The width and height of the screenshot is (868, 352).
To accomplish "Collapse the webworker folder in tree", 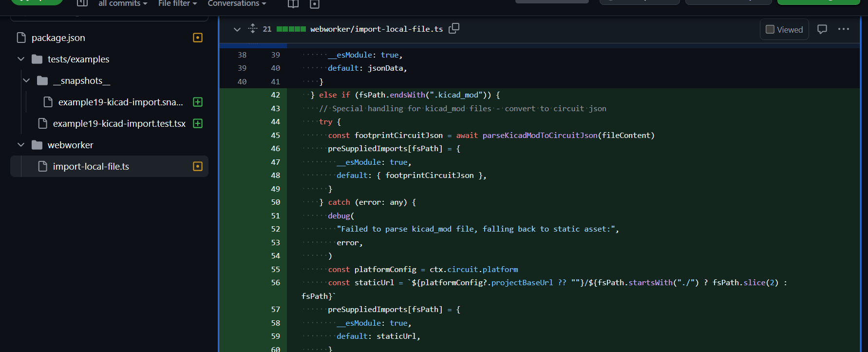I will pos(21,145).
